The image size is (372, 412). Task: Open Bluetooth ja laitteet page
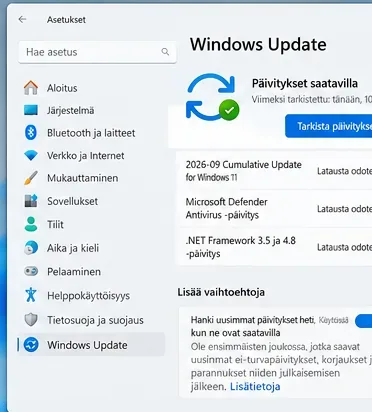91,133
